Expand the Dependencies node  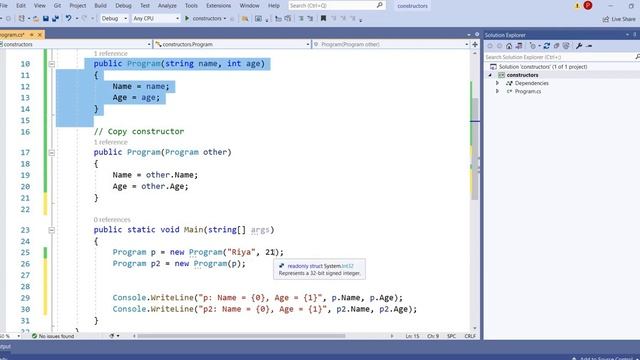[498, 83]
